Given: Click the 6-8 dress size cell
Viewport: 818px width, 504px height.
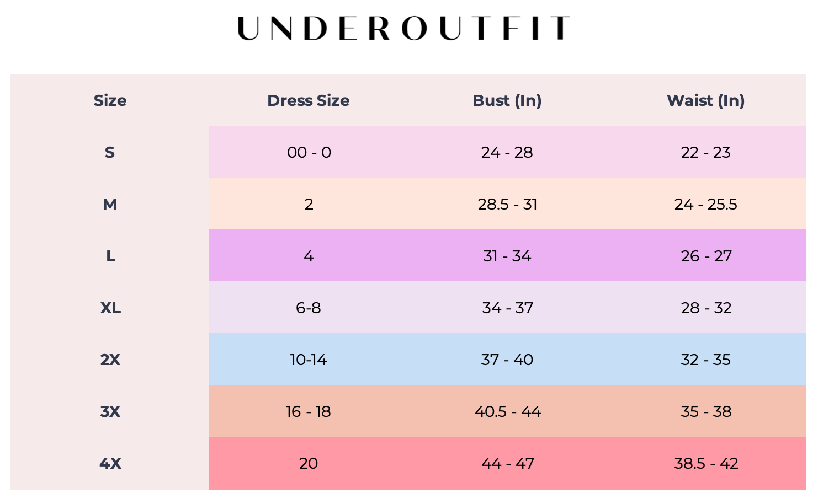Looking at the screenshot, I should (308, 308).
